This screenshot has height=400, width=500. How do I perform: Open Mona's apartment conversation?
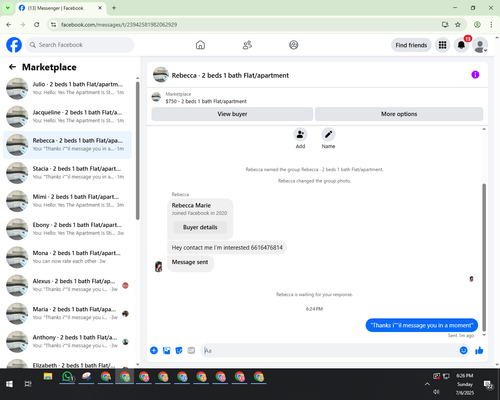67,257
